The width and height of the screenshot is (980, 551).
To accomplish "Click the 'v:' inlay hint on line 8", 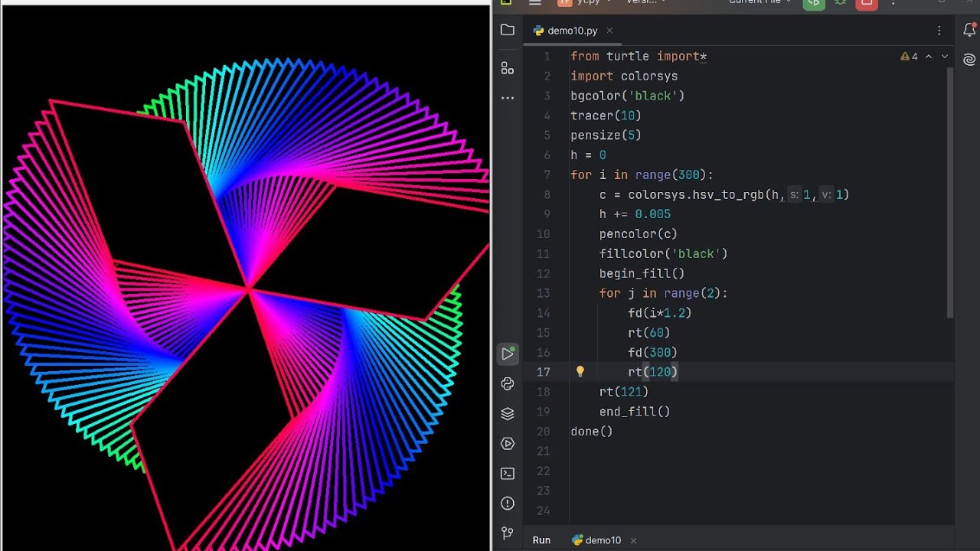I will pos(826,195).
